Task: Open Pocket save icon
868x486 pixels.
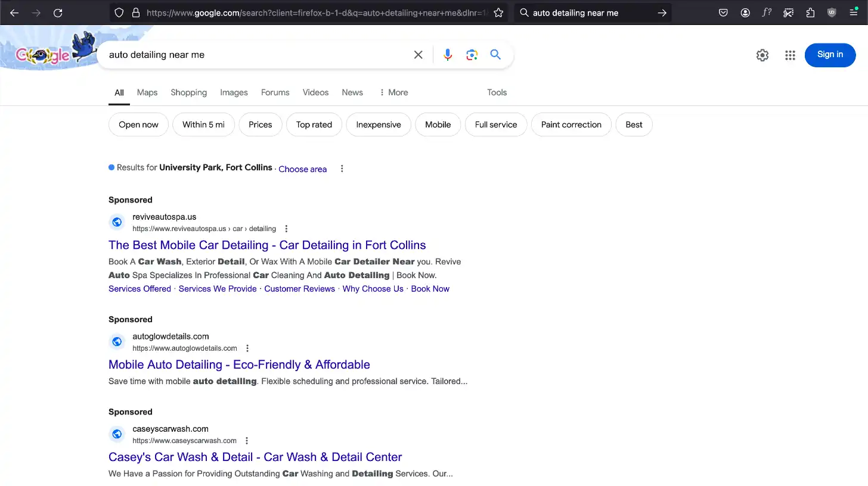Action: point(723,13)
